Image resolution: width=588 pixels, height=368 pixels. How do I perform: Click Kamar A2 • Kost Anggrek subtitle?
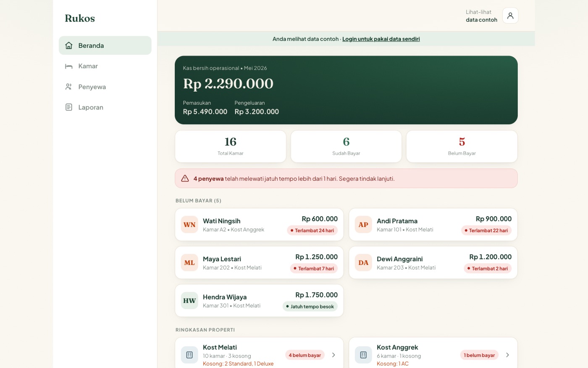tap(234, 230)
